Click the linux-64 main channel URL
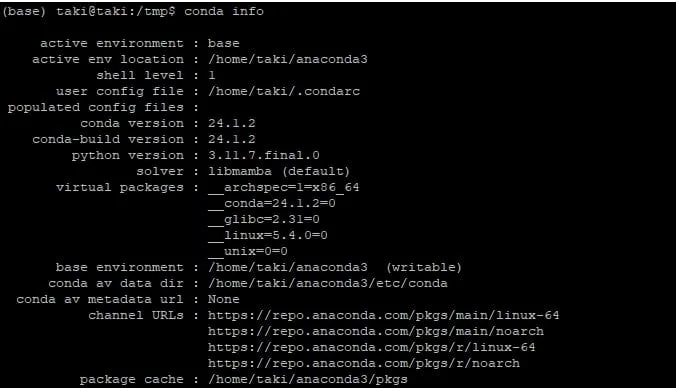 coord(383,315)
